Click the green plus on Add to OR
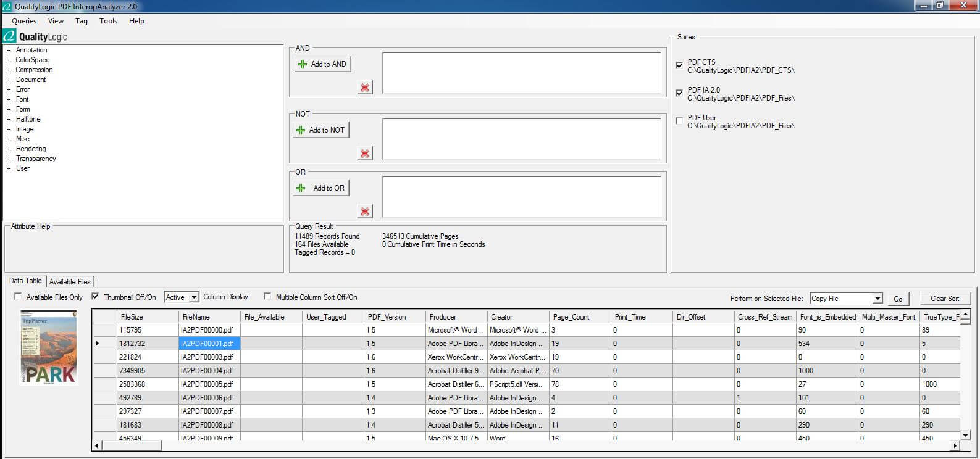Viewport: 980px width, 459px height. 301,188
